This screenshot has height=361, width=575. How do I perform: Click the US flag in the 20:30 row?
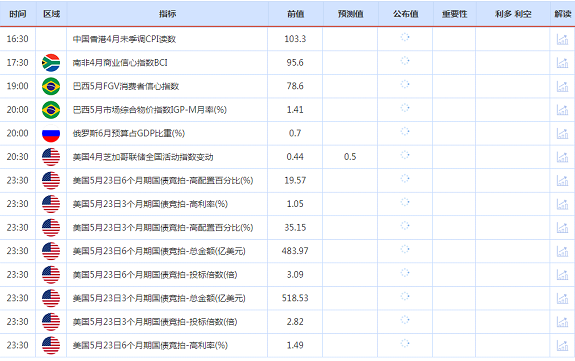[x=51, y=157]
